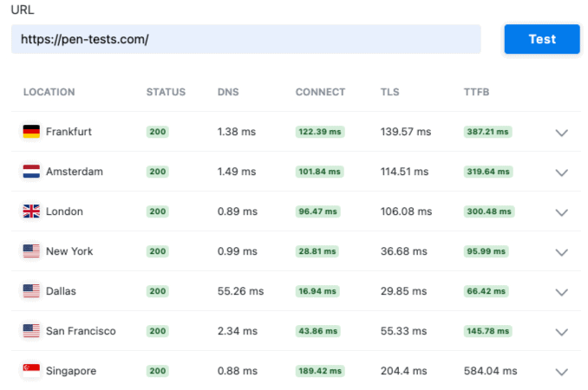Click the Singapore flag icon
The image size is (588, 390).
[x=31, y=371]
